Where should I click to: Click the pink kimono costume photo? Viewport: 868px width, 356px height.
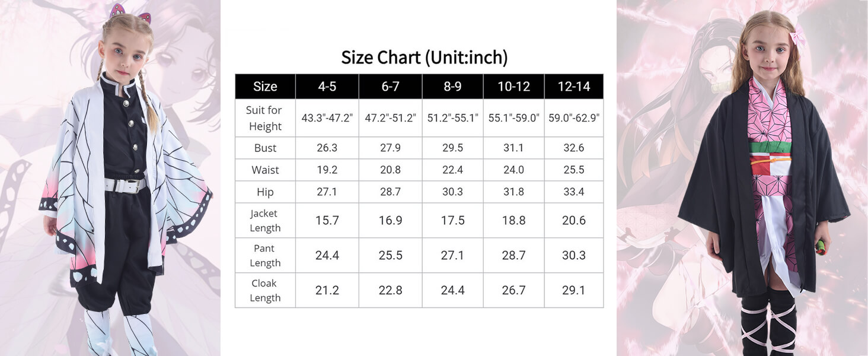click(x=742, y=178)
